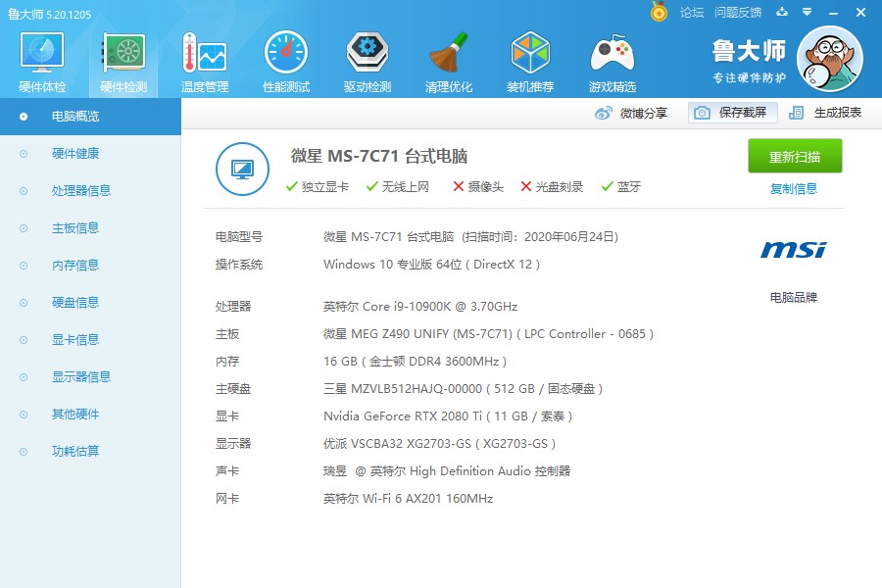Toggle the 独立显卡 discrete graphics checkmark

(291, 186)
